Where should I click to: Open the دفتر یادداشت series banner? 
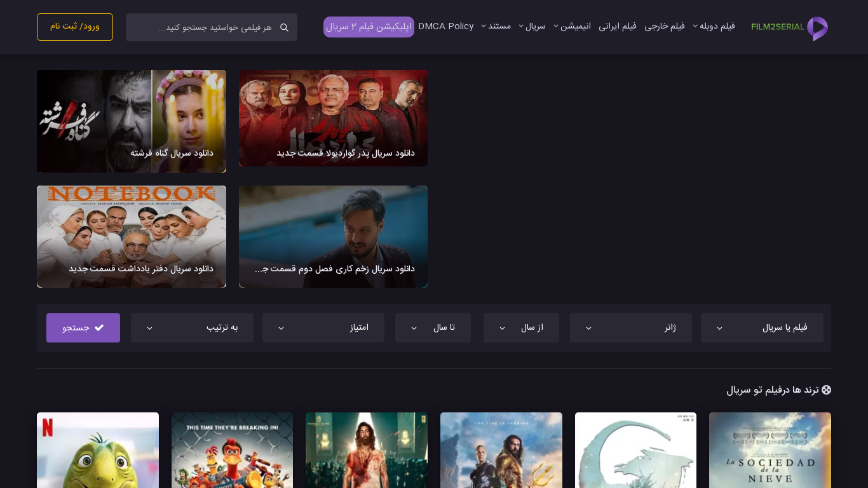(x=132, y=236)
